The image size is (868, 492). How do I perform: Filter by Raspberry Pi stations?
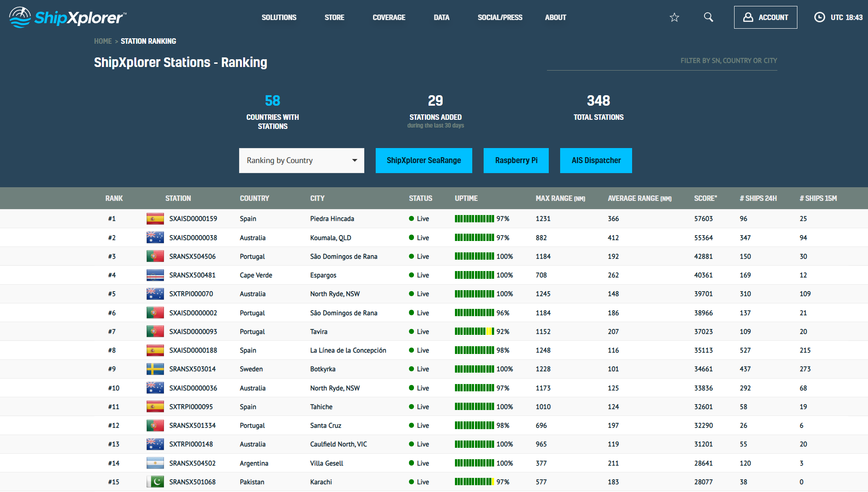pyautogui.click(x=516, y=160)
